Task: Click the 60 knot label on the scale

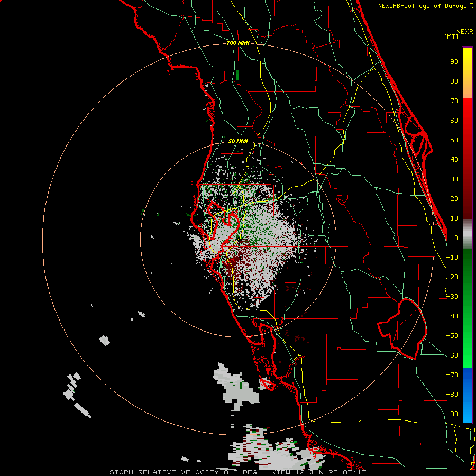Action: tap(454, 121)
